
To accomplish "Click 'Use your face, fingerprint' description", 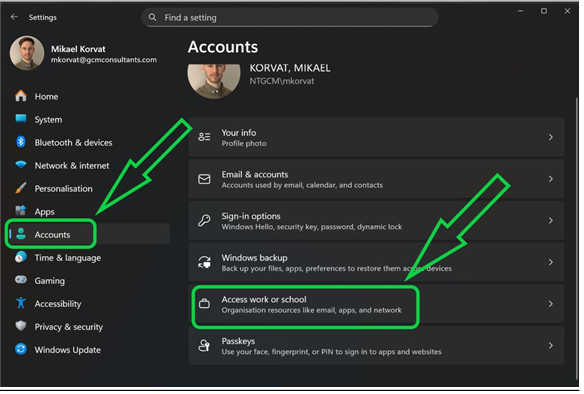I will coord(331,352).
